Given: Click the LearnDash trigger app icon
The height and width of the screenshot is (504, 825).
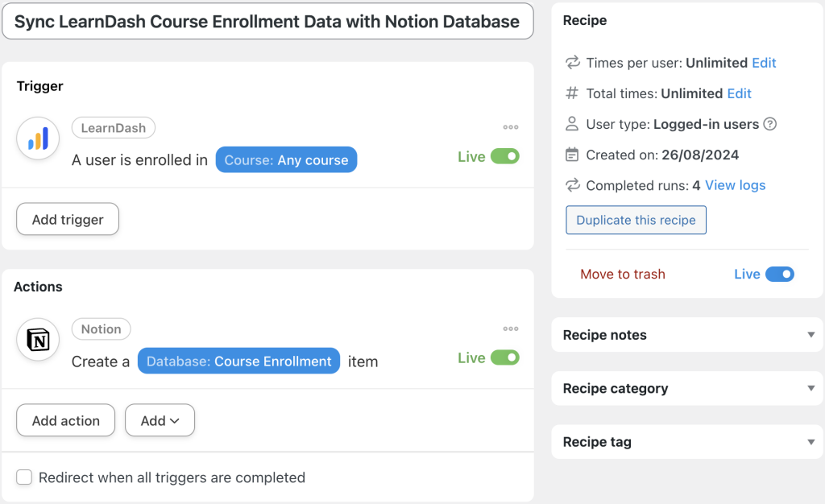Looking at the screenshot, I should (x=37, y=138).
